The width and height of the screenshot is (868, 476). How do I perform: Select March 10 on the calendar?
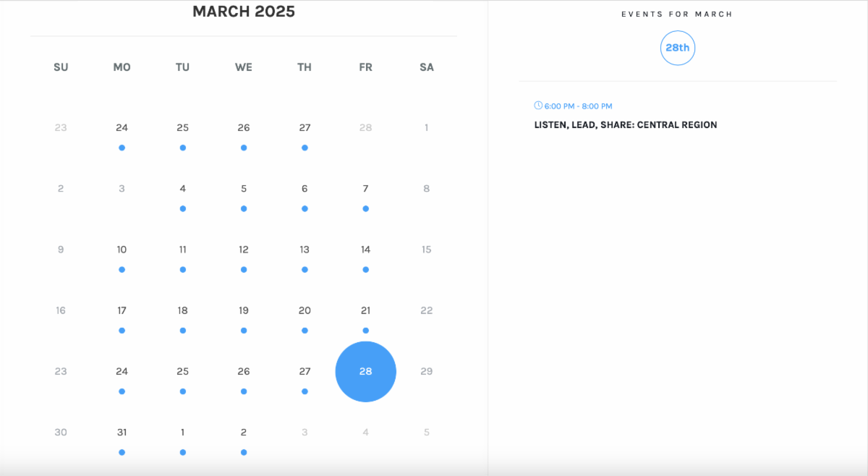click(122, 250)
